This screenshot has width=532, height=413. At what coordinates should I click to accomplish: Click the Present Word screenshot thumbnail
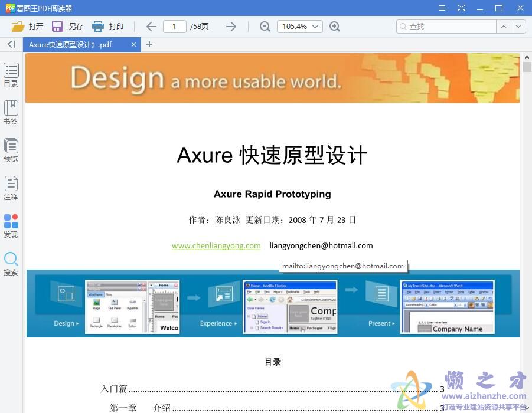[x=447, y=307]
